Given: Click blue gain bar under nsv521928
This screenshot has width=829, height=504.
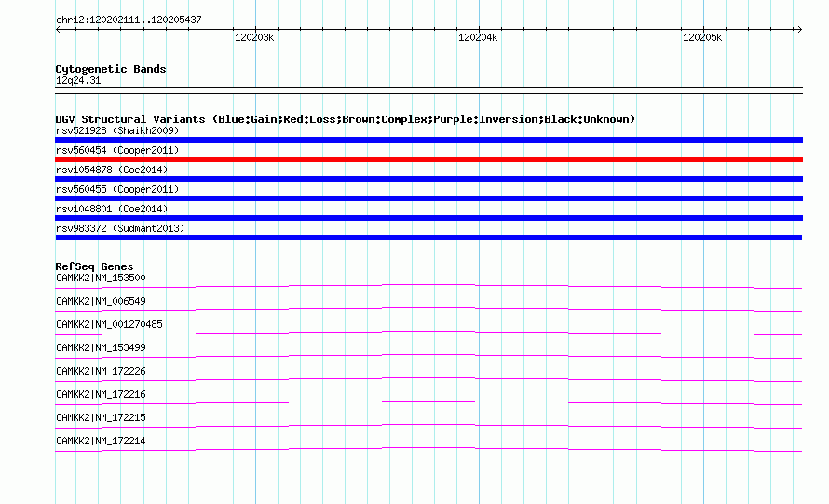Looking at the screenshot, I should (x=428, y=140).
